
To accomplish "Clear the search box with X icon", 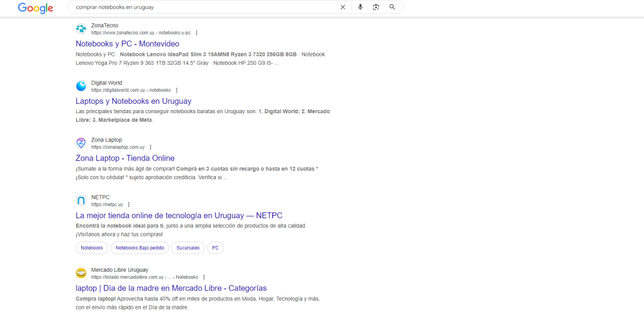I will click(343, 8).
